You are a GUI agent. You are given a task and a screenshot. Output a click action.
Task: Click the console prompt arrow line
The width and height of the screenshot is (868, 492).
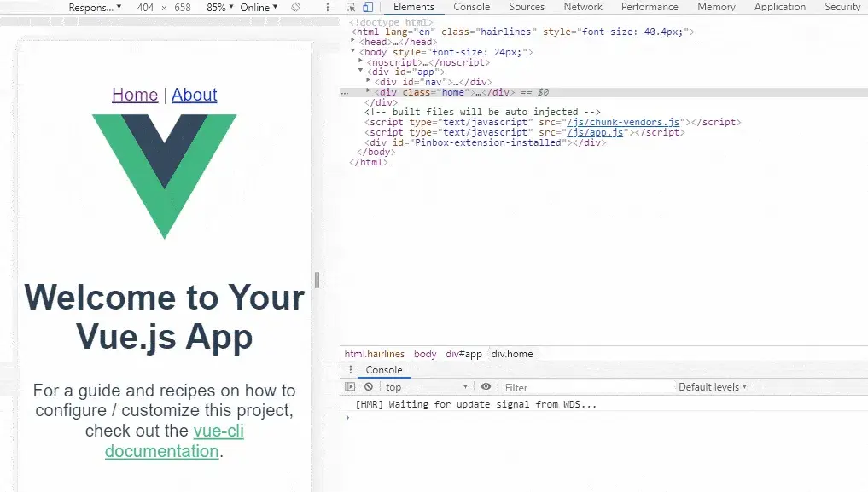[604, 417]
